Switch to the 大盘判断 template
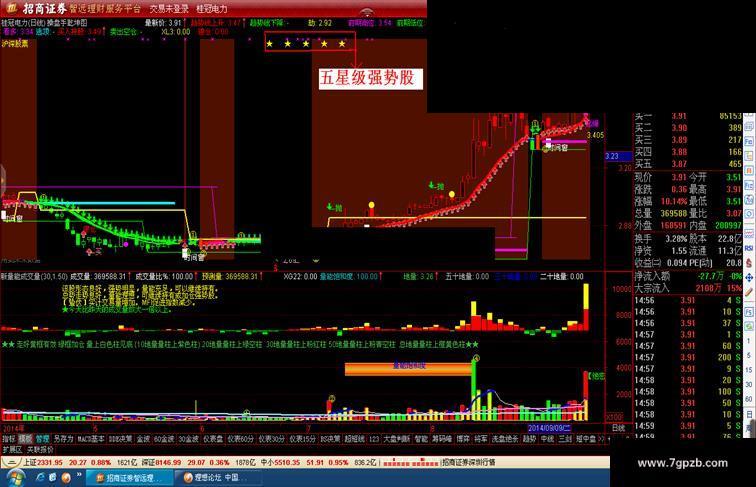 396,439
